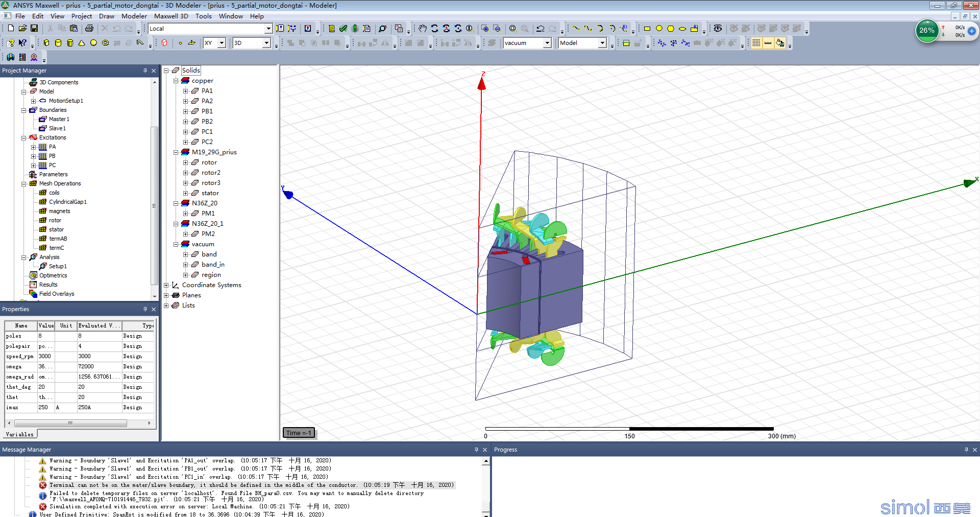Image resolution: width=980 pixels, height=517 pixels.
Task: Click the Draw torus icon
Action: pyautogui.click(x=105, y=43)
